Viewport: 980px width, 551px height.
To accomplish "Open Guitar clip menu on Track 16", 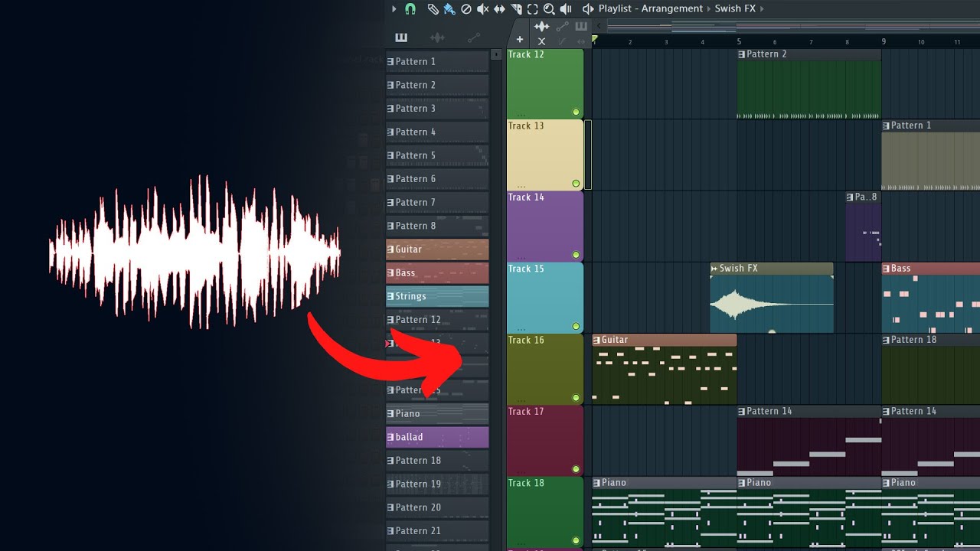I will [x=597, y=340].
